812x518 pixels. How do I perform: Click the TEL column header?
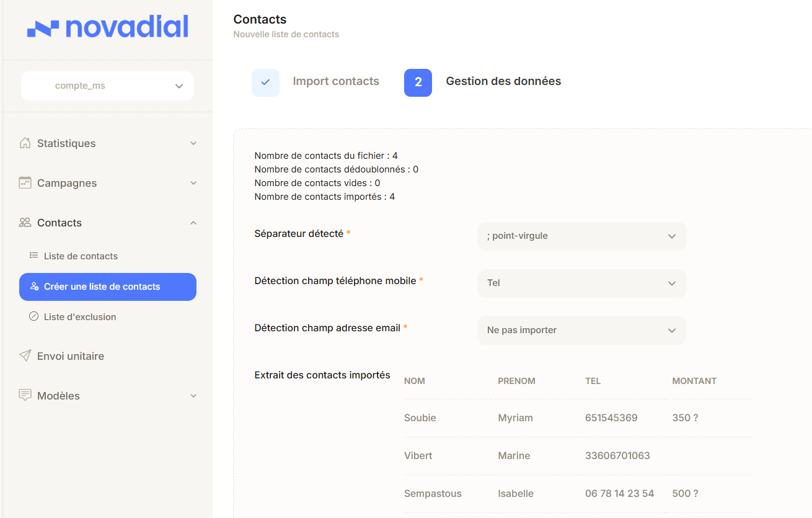593,381
